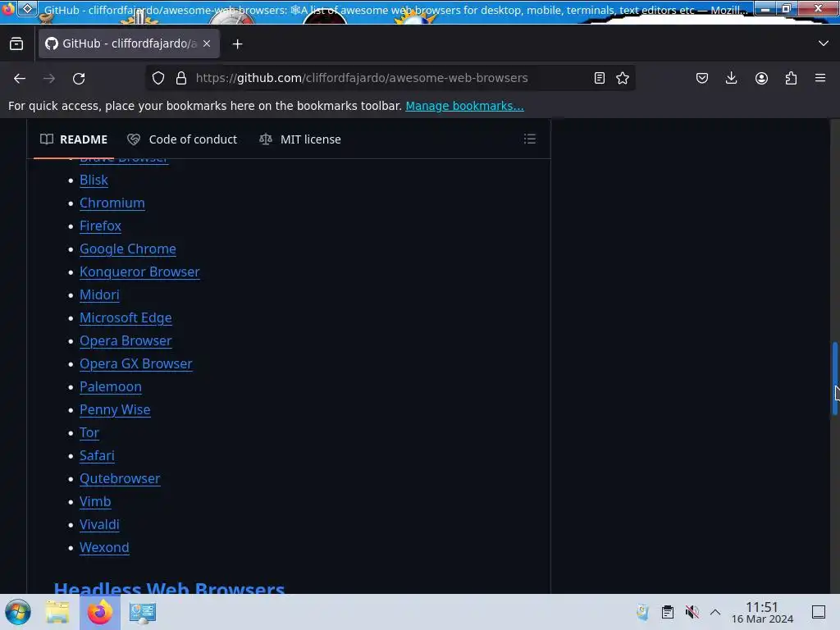Open the Qutebrowser link
Viewport: 840px width, 630px height.
click(x=120, y=479)
